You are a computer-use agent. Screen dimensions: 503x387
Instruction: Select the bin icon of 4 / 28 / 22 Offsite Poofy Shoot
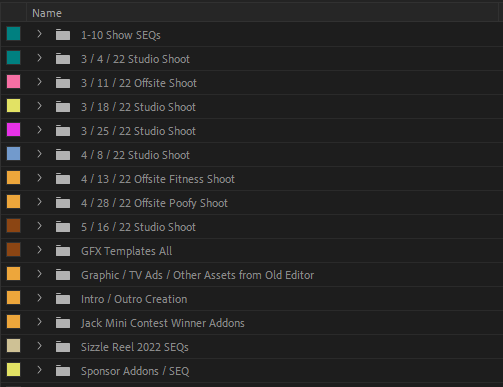click(63, 203)
